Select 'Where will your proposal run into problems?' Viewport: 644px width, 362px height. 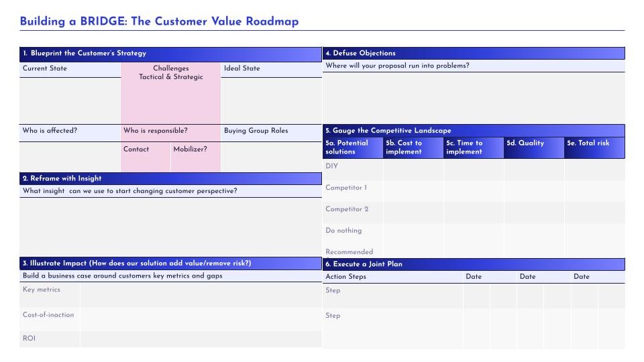coord(397,66)
